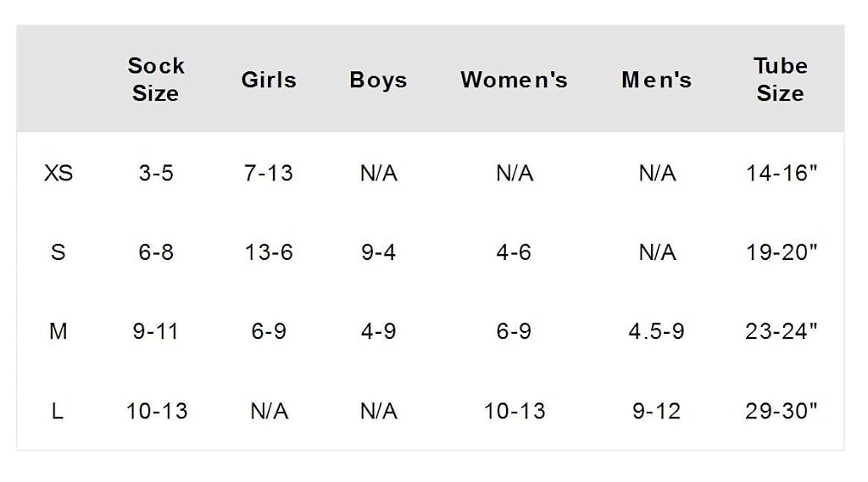Click the Women's column header

(x=514, y=80)
